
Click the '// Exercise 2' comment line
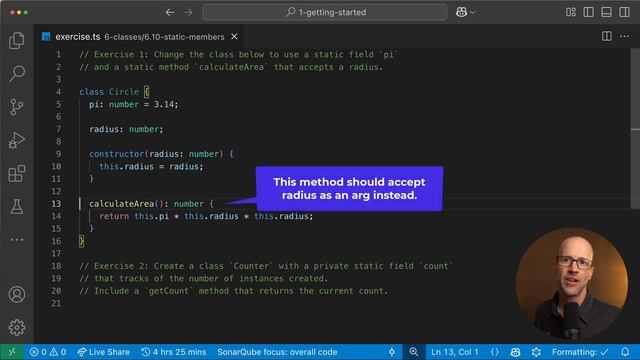point(266,266)
